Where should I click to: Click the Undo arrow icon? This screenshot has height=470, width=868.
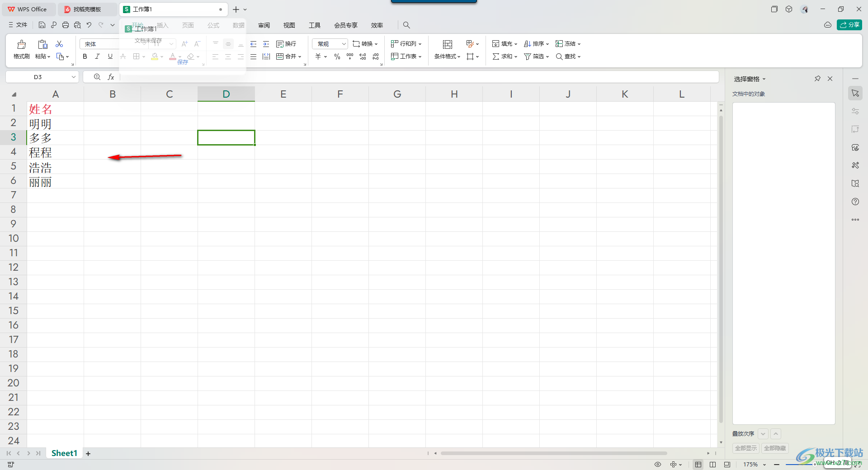click(x=89, y=25)
